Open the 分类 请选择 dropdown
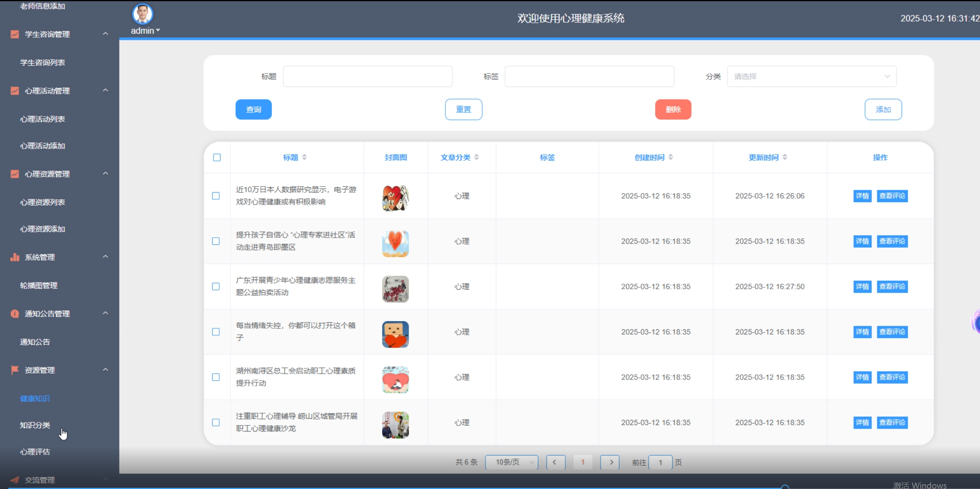Image resolution: width=980 pixels, height=489 pixels. (811, 76)
